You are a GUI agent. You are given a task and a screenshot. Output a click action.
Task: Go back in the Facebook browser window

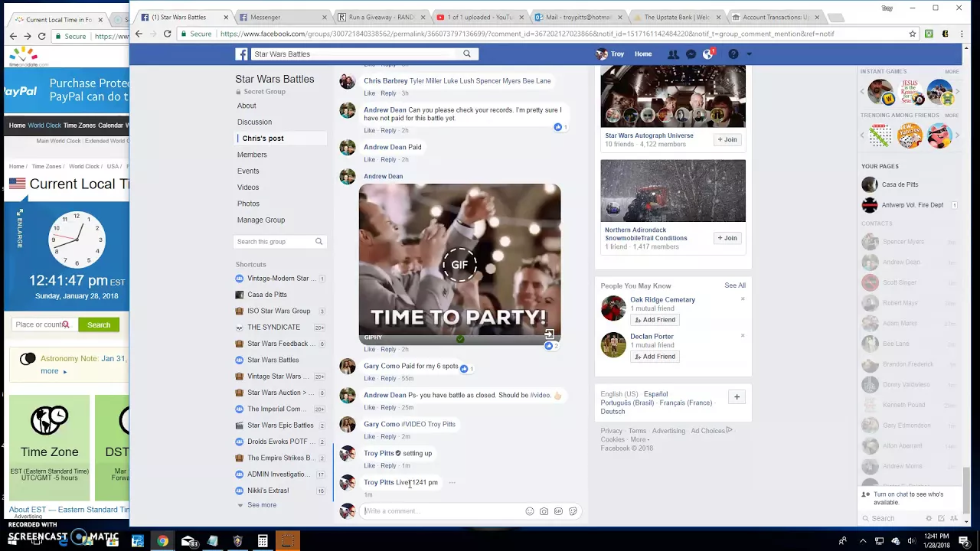coord(139,34)
